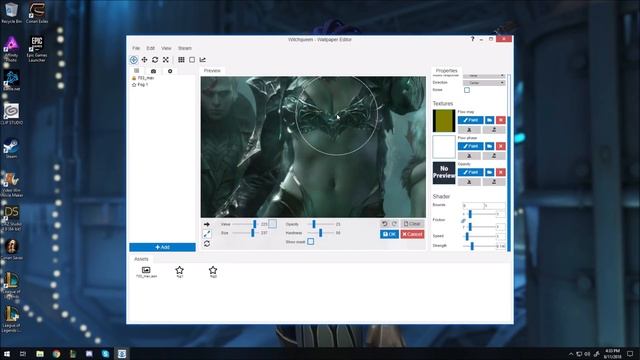640x360 pixels.
Task: Click the value color swatch beside Value slider
Action: [272, 224]
